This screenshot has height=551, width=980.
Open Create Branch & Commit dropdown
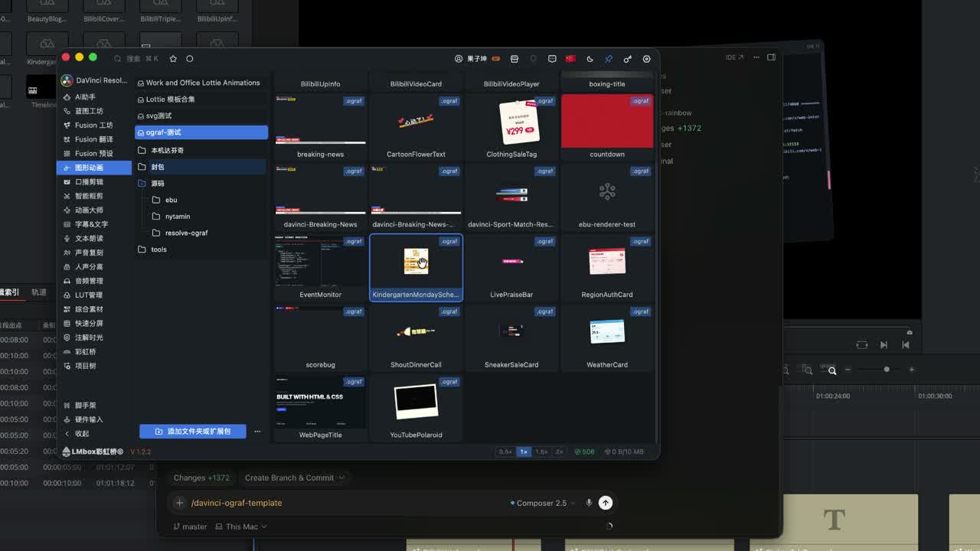click(294, 478)
